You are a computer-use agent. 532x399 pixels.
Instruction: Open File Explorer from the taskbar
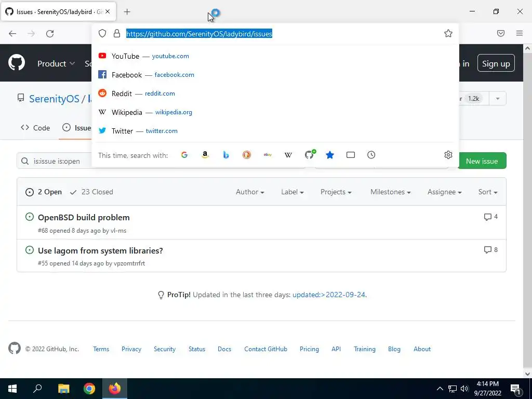click(x=63, y=389)
